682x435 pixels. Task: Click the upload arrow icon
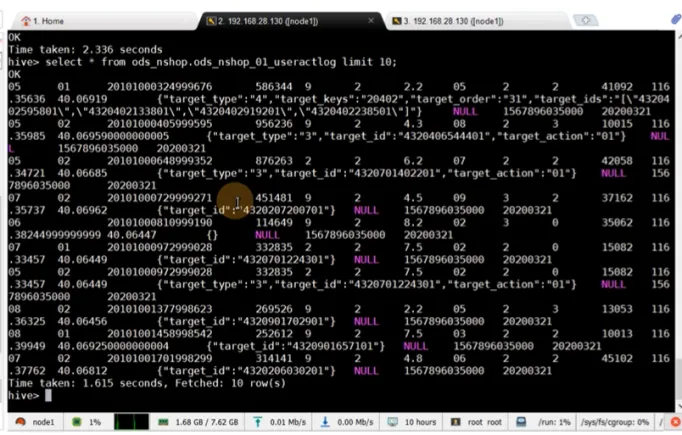point(257,422)
